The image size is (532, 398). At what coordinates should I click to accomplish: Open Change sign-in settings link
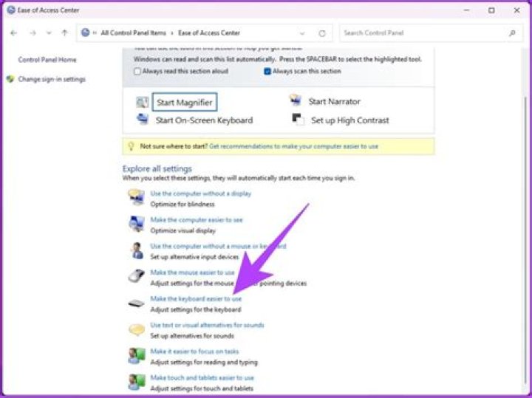pyautogui.click(x=52, y=79)
